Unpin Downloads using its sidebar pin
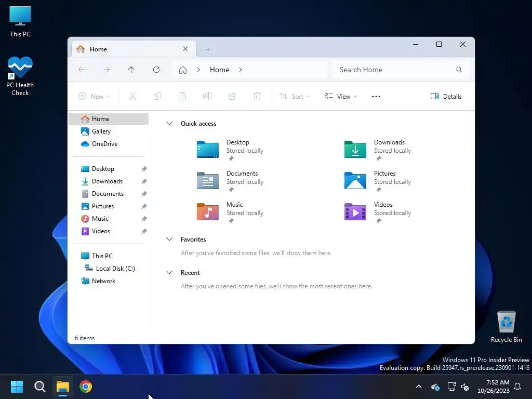Viewport: 532px width, 399px height. pos(144,181)
